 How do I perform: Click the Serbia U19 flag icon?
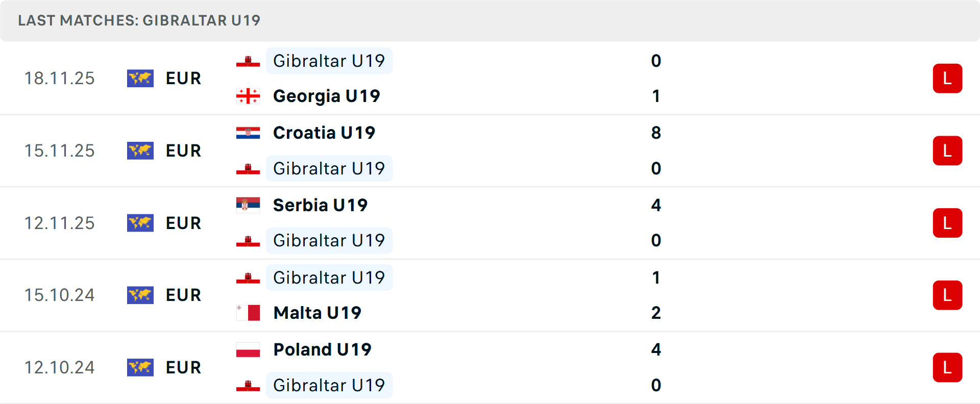(x=248, y=205)
